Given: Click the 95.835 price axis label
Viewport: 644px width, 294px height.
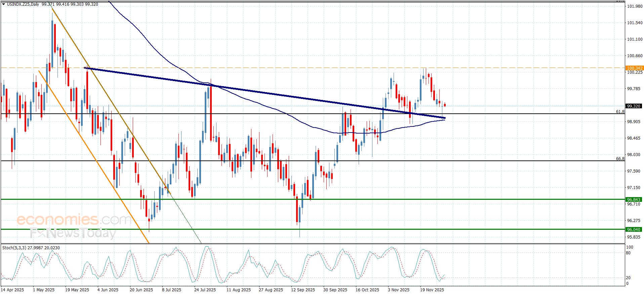Looking at the screenshot, I should [x=635, y=237].
